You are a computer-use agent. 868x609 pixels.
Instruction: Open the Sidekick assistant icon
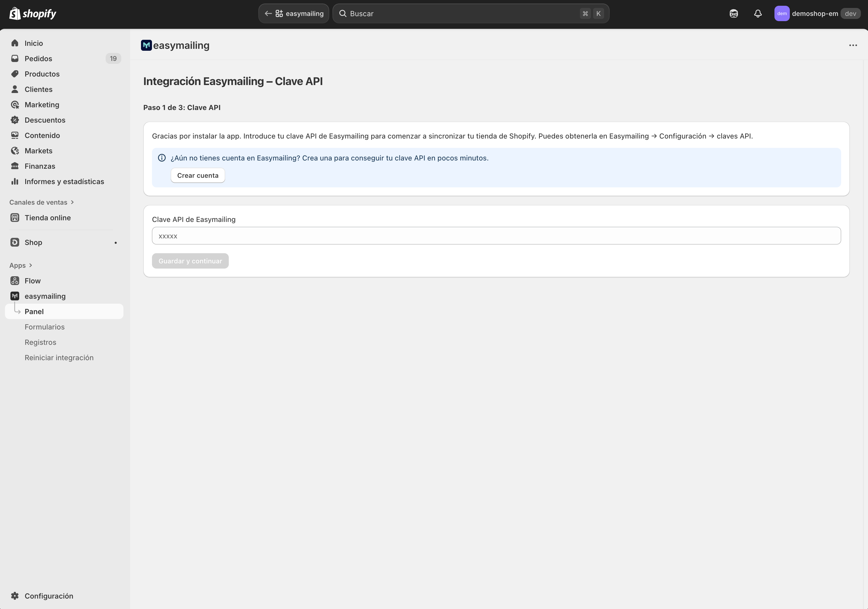click(x=733, y=14)
